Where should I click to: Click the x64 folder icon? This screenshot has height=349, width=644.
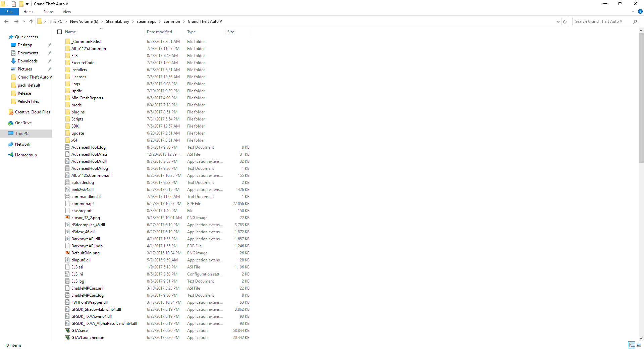pos(67,140)
